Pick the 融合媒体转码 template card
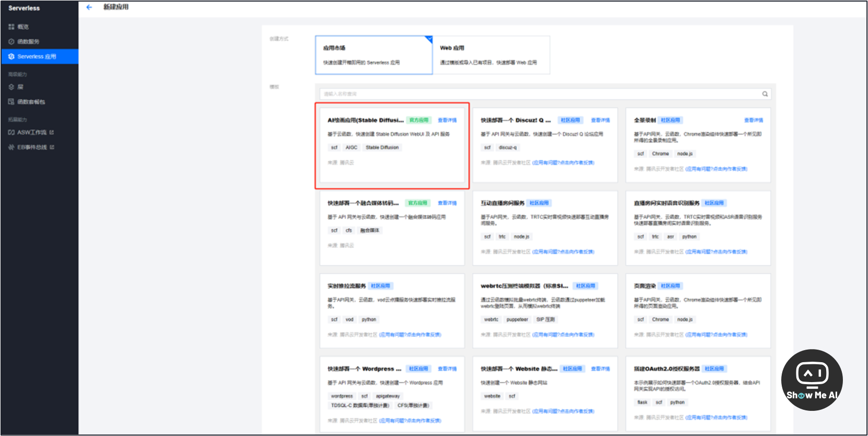This screenshot has width=868, height=436. coord(392,228)
